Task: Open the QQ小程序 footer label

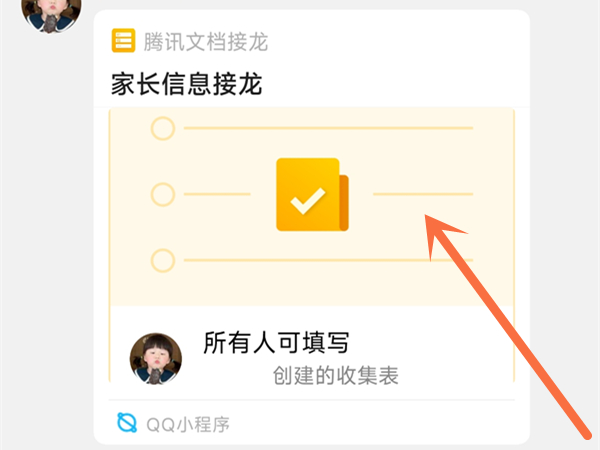Action: [x=188, y=424]
